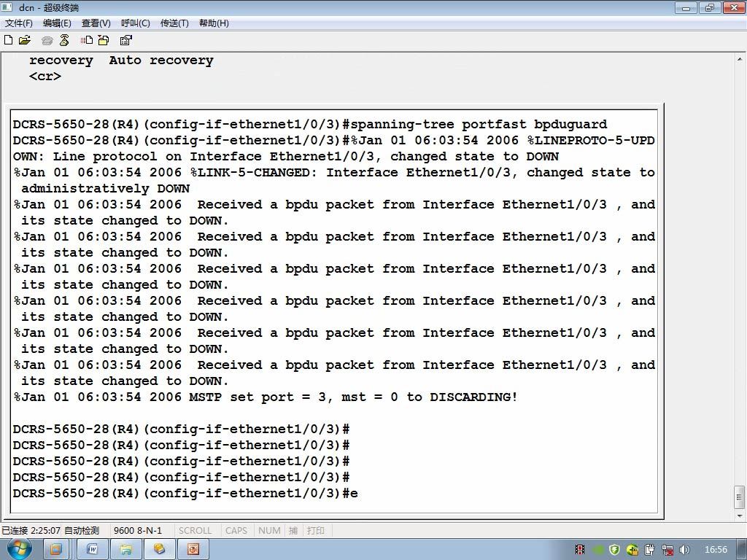Image resolution: width=747 pixels, height=560 pixels.
Task: Click the network red-X tray icon
Action: 667,550
